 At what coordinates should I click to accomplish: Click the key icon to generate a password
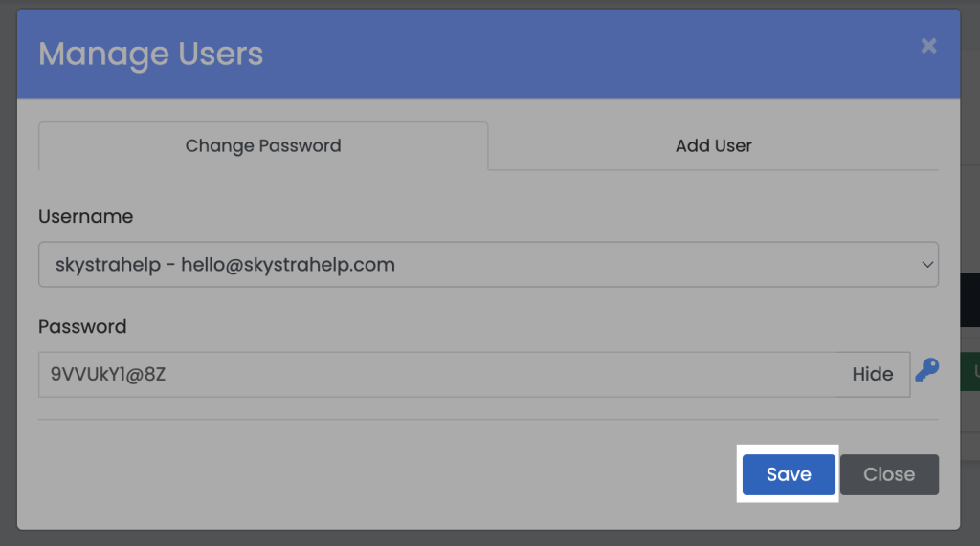point(926,370)
